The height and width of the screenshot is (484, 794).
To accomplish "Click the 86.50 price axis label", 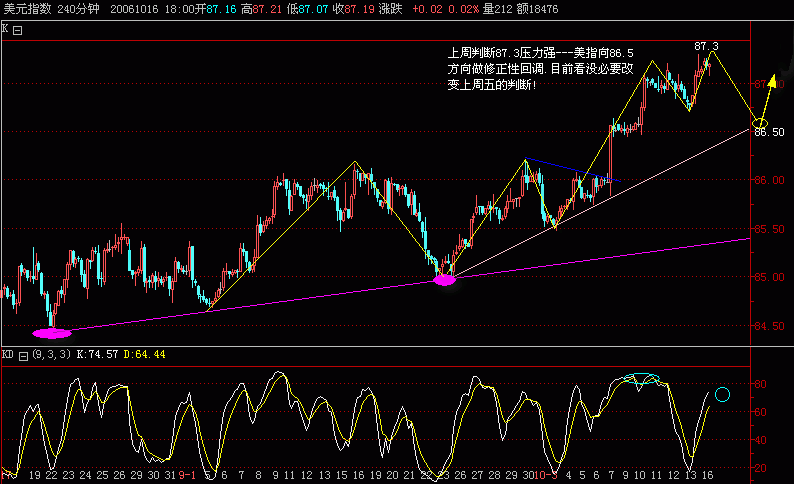I will tap(770, 132).
